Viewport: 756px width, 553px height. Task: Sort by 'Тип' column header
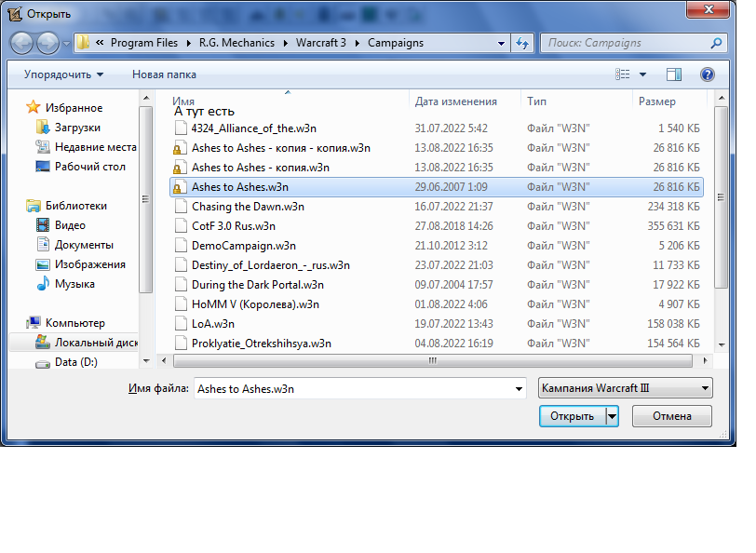pos(536,101)
